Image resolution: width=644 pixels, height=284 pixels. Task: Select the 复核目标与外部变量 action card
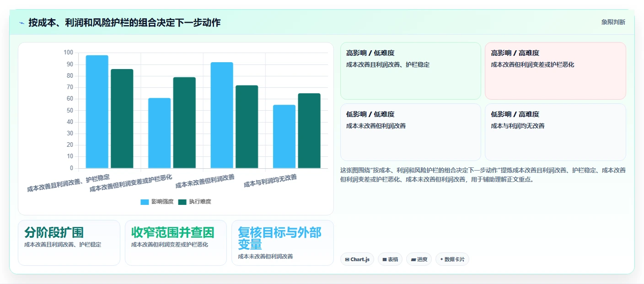click(x=283, y=243)
